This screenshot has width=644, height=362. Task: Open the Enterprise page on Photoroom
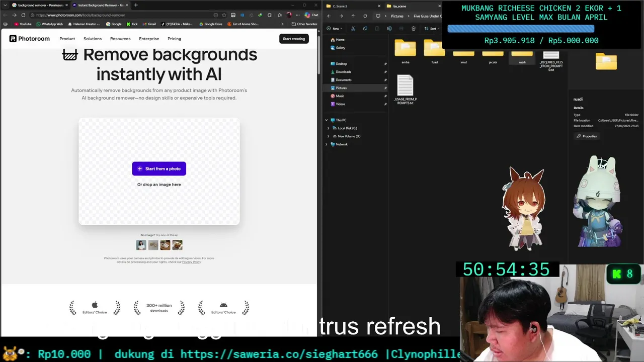[x=149, y=39]
